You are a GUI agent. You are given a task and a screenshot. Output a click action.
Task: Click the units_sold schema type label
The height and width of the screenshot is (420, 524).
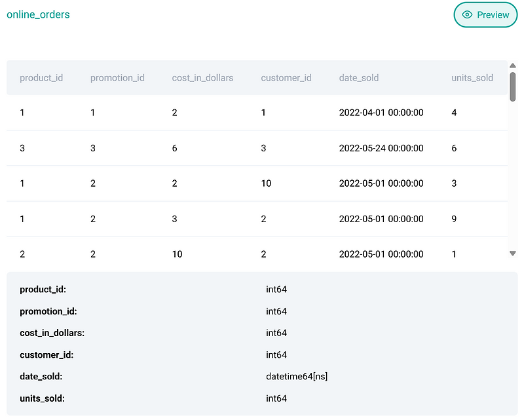(276, 398)
